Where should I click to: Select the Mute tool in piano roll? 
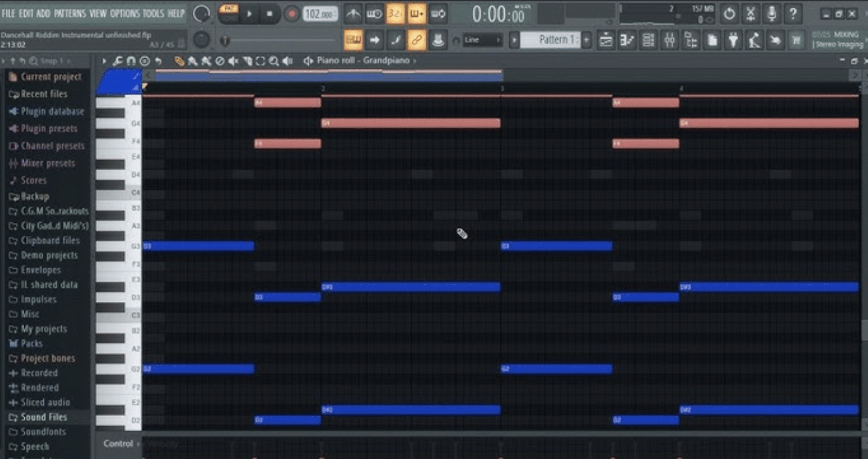(x=233, y=61)
